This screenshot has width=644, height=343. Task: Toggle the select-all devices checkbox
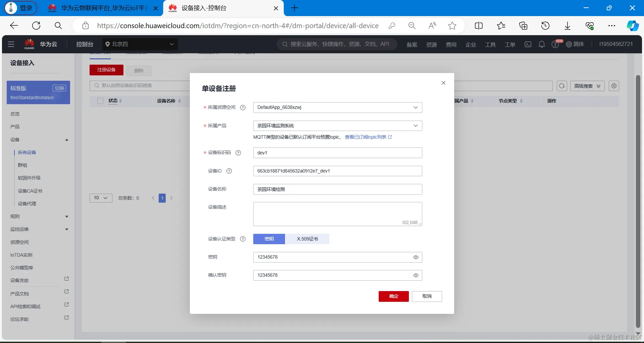point(100,101)
